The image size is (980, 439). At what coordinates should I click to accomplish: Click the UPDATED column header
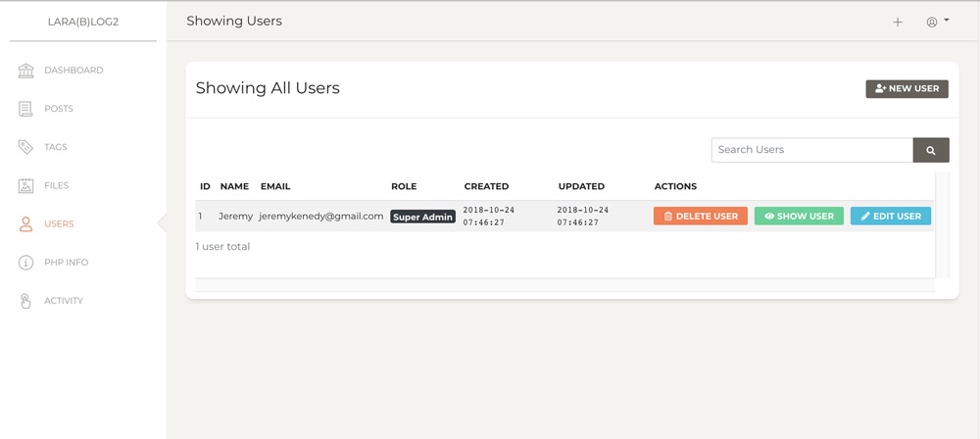point(581,186)
